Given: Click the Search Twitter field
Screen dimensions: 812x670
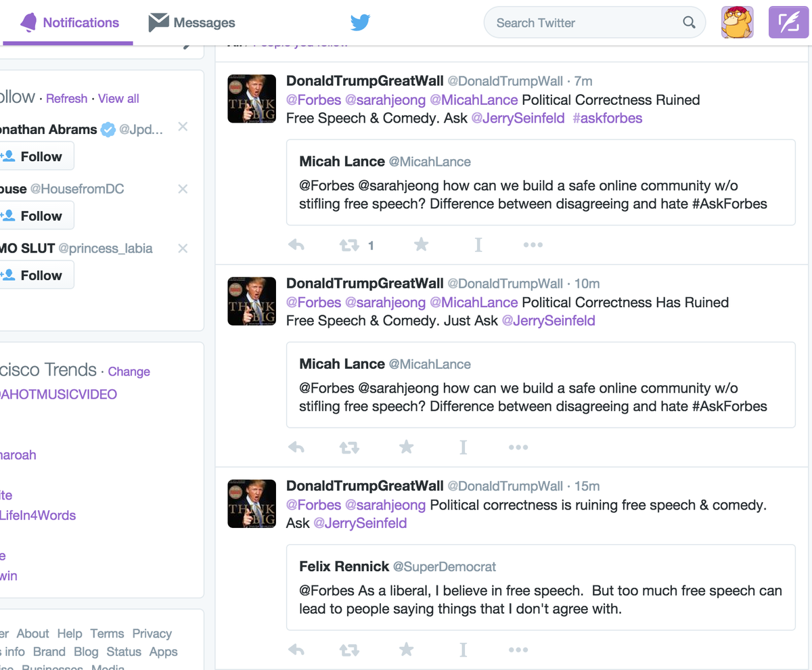Looking at the screenshot, I should pos(594,23).
